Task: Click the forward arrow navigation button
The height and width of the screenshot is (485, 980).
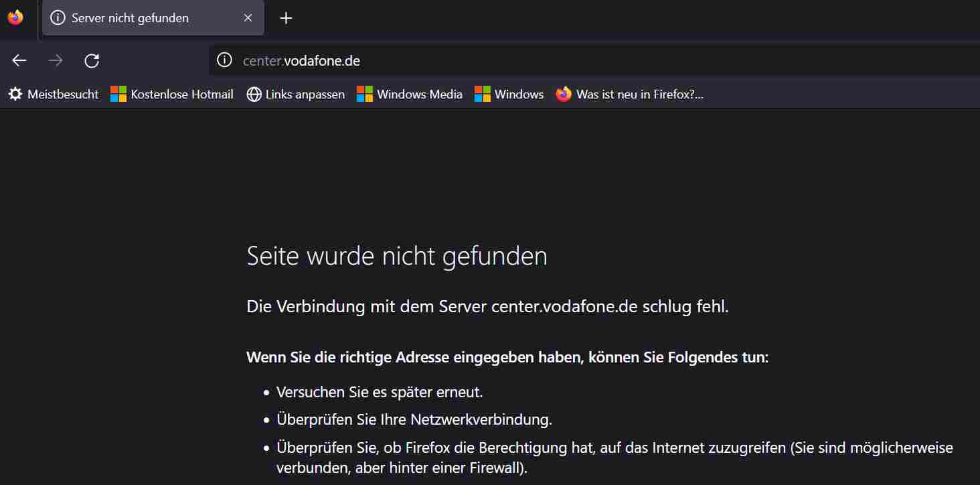Action: (x=56, y=61)
